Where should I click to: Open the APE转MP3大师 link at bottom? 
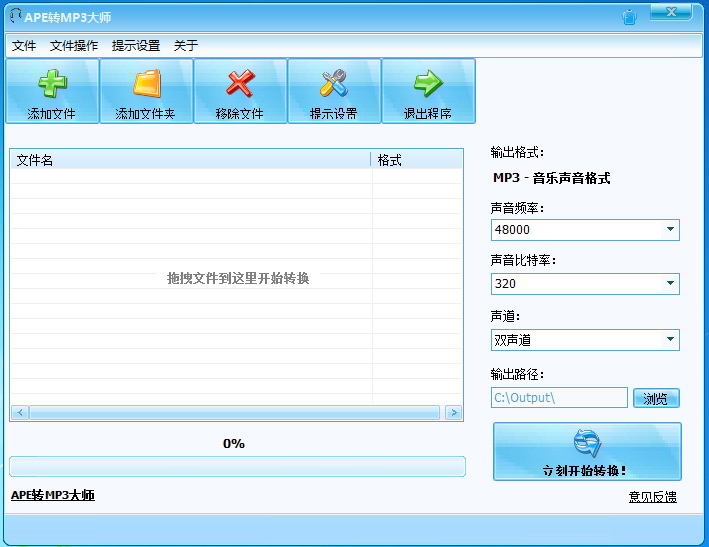53,495
